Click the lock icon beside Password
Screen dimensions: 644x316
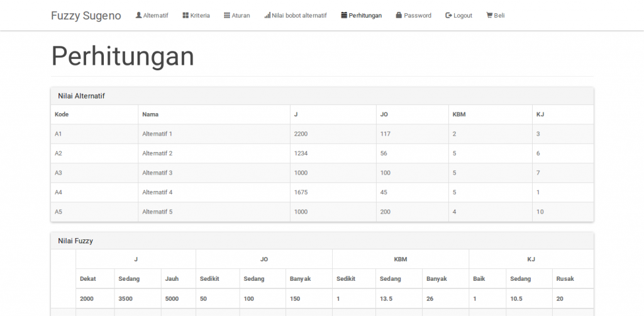tap(399, 15)
